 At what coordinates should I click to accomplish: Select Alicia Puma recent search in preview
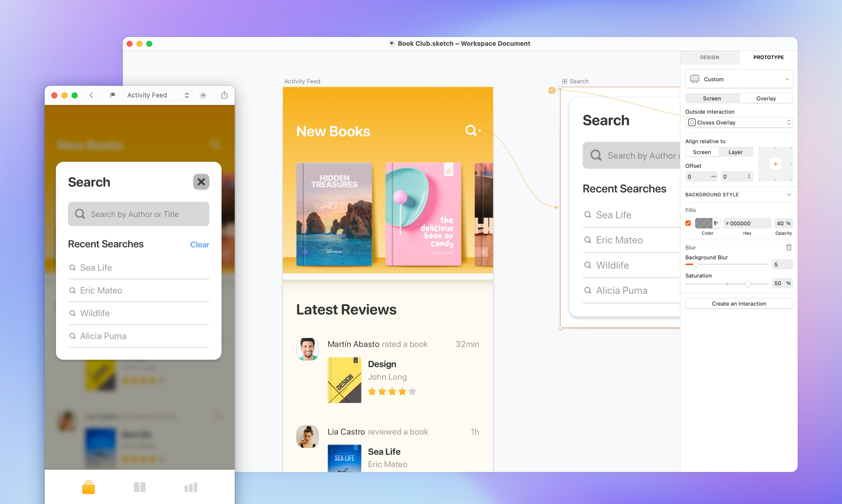coord(138,336)
